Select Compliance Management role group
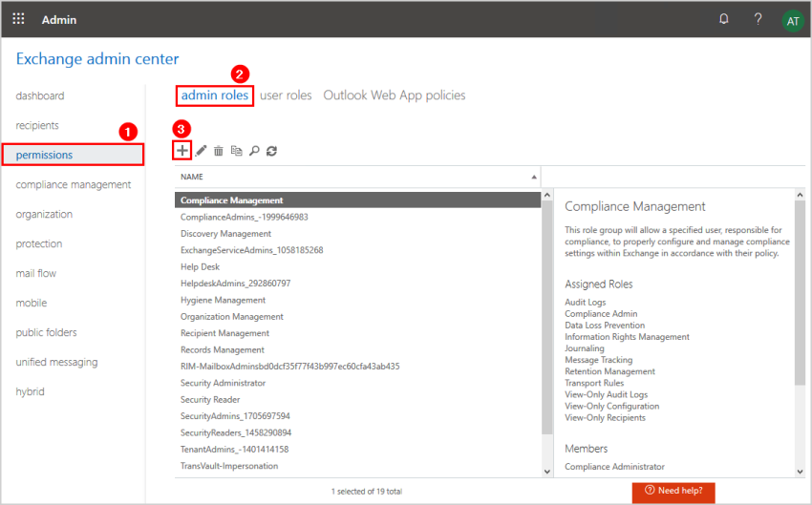Image resolution: width=812 pixels, height=505 pixels. click(x=357, y=200)
